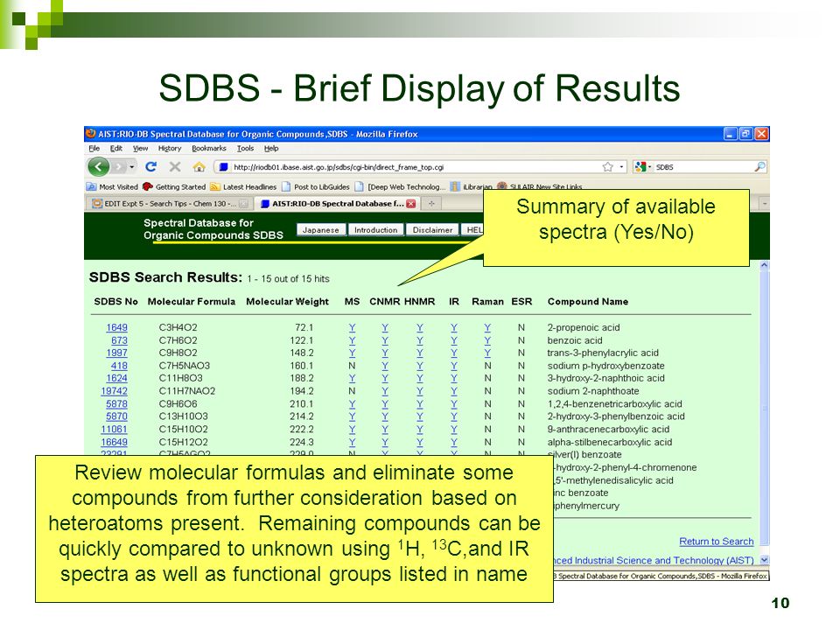This screenshot has width=840, height=630.
Task: Open the CNMR Y link for sodium p-hydroxybenzoate
Action: (x=385, y=366)
